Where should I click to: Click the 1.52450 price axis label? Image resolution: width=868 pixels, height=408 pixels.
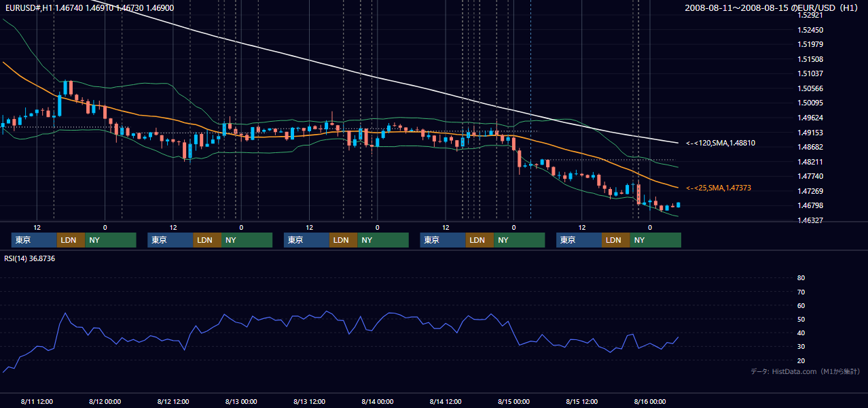point(810,30)
